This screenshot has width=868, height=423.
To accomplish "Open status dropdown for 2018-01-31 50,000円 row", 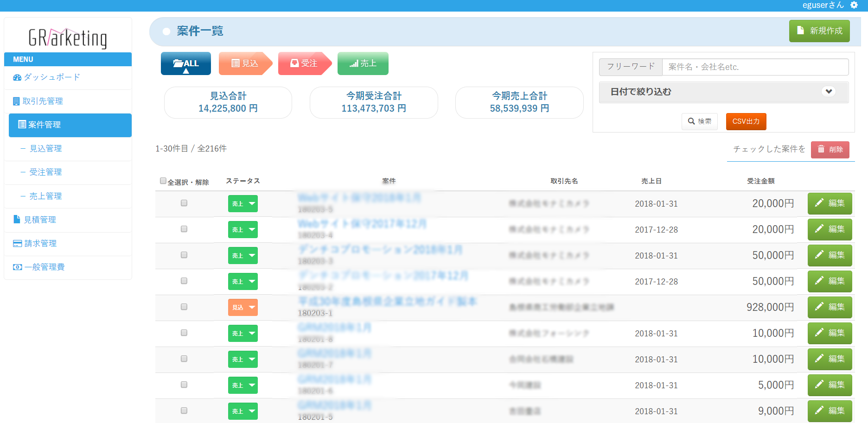I will pos(243,256).
